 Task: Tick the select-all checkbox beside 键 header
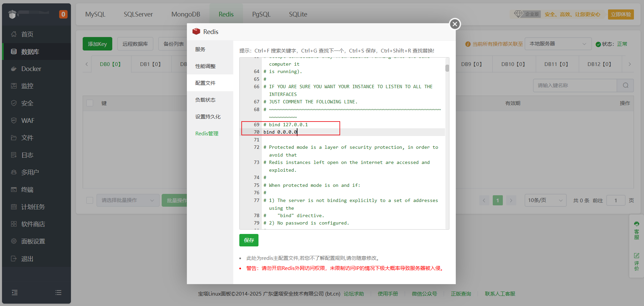click(90, 103)
